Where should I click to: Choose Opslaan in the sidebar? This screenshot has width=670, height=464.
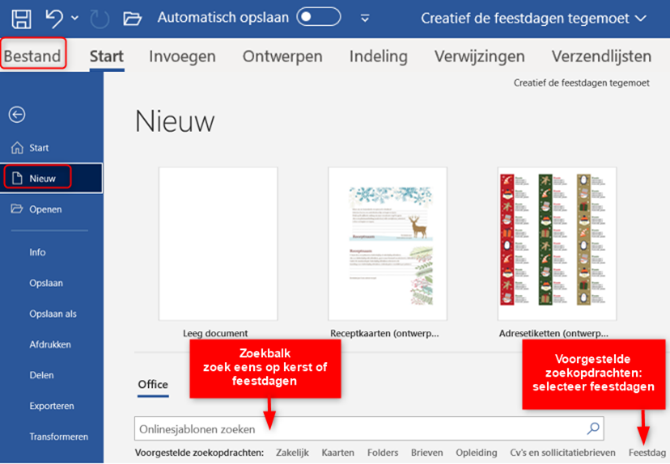coord(46,283)
